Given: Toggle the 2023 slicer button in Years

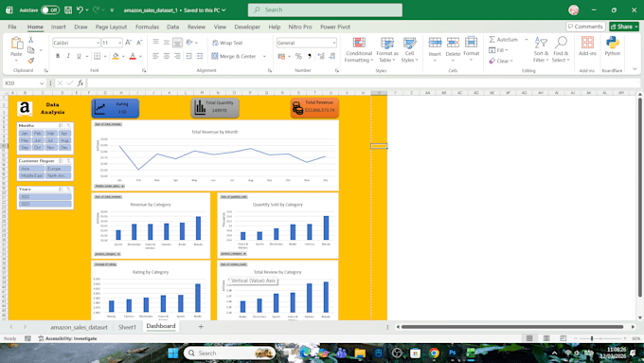Looking at the screenshot, I should 45,204.
